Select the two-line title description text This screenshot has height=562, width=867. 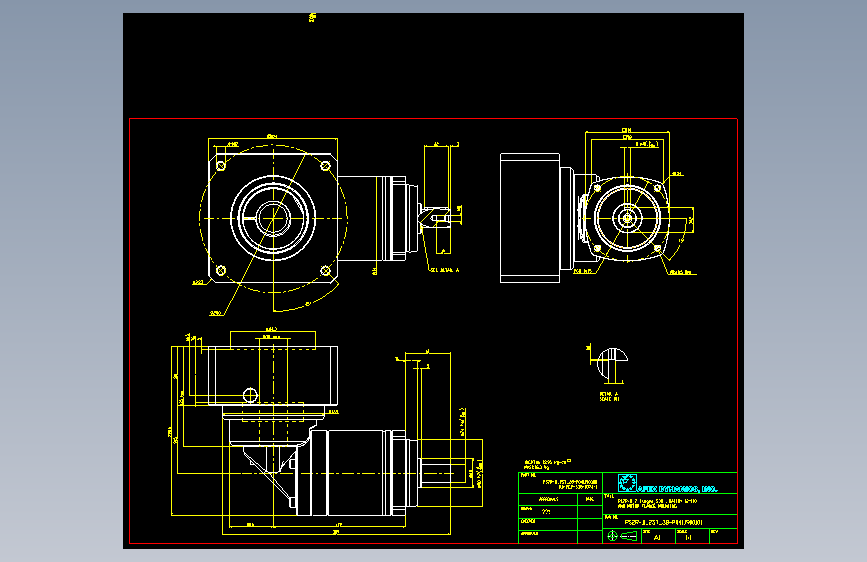click(x=657, y=503)
